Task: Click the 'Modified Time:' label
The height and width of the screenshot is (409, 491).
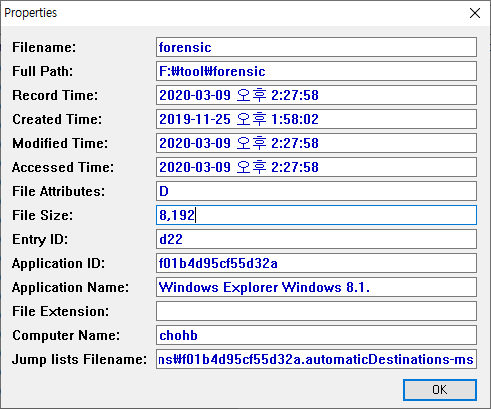Action: point(60,143)
